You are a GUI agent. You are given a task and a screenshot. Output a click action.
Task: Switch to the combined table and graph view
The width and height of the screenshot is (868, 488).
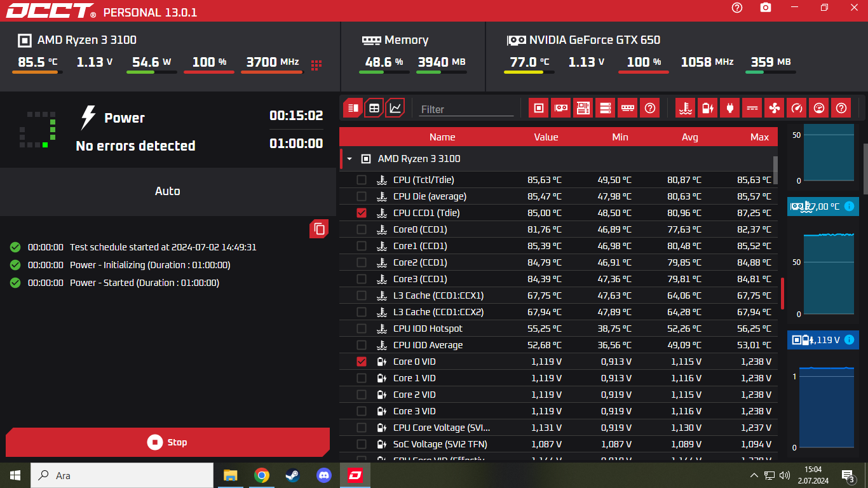click(x=353, y=108)
